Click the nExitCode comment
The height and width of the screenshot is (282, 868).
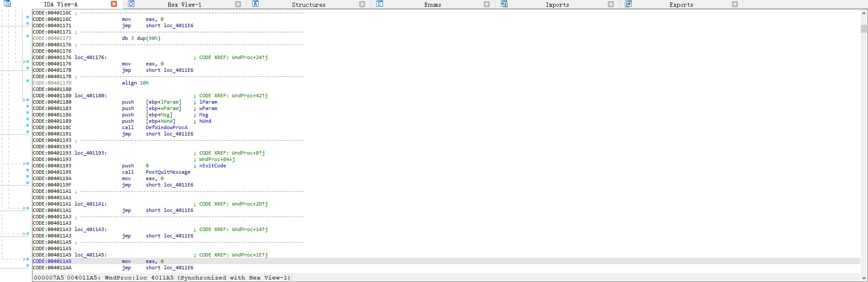pyautogui.click(x=213, y=166)
